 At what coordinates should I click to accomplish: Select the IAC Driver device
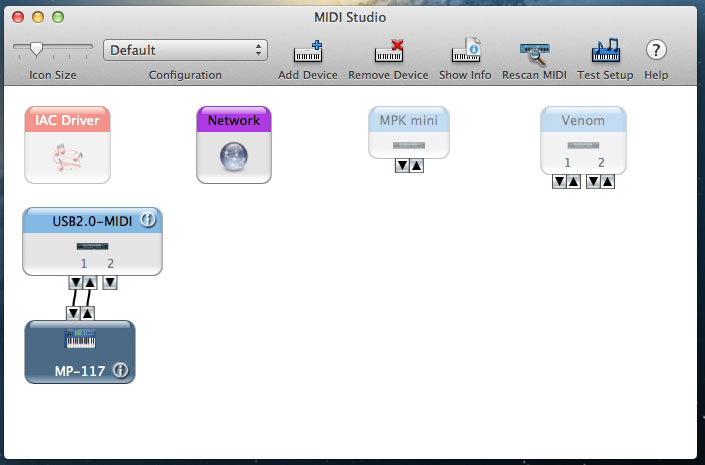(x=67, y=145)
